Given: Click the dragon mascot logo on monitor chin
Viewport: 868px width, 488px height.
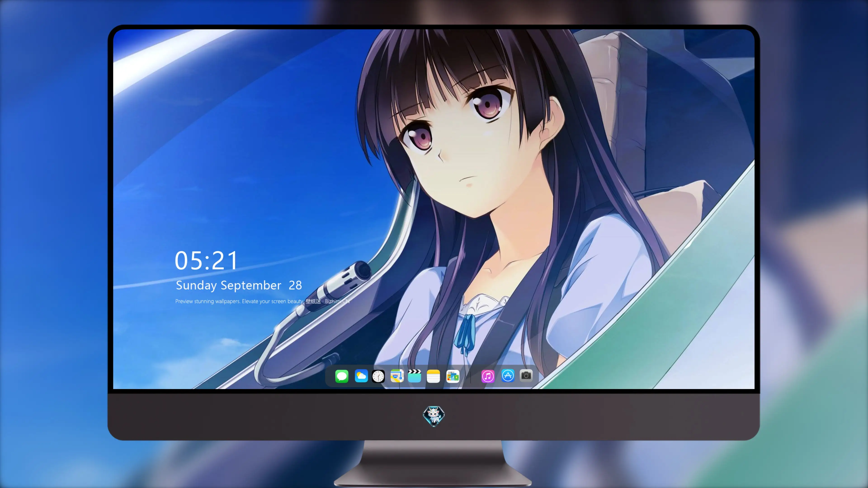Looking at the screenshot, I should click(434, 416).
